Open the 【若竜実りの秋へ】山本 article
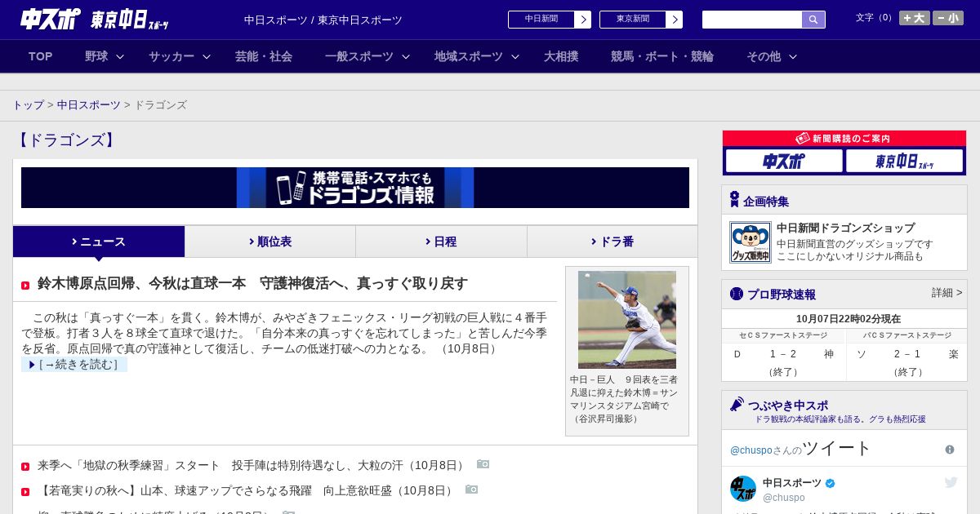The width and height of the screenshot is (980, 514). tap(247, 490)
